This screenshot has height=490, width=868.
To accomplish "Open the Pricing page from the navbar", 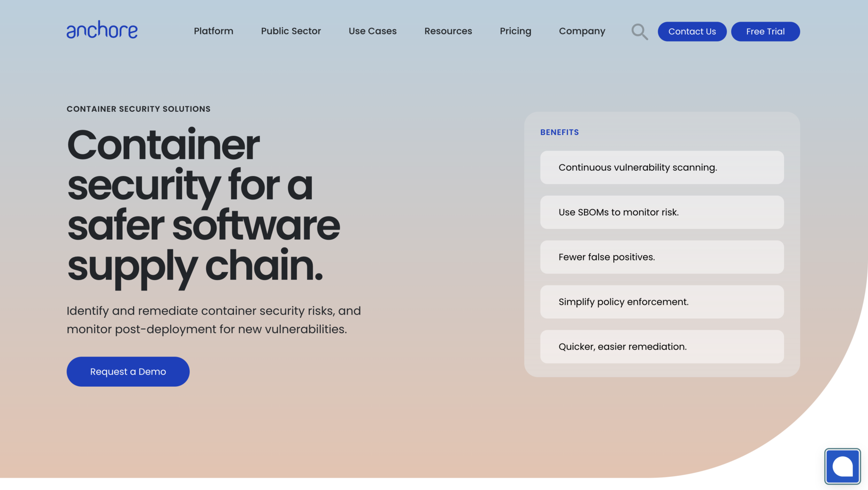I will pos(515,31).
